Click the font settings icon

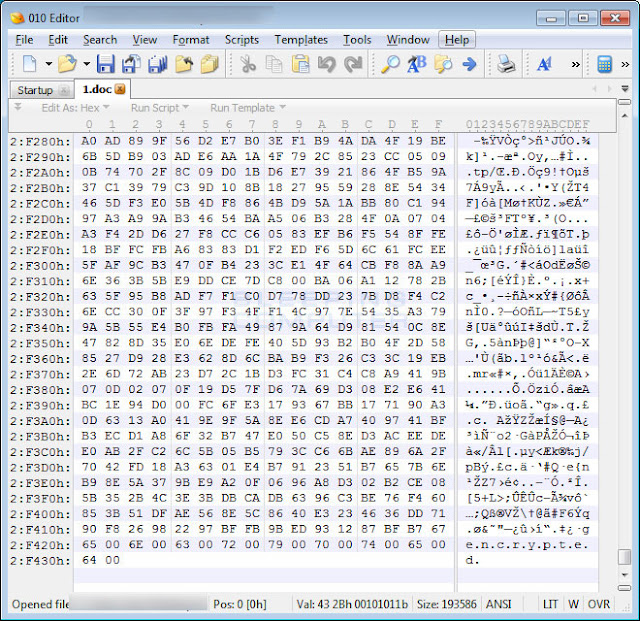(x=544, y=64)
